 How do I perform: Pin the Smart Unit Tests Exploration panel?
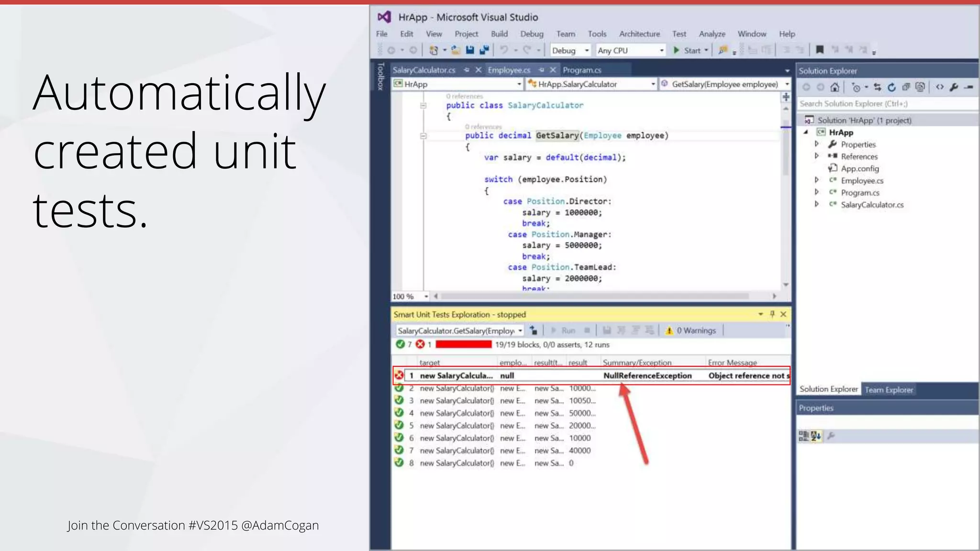[772, 314]
